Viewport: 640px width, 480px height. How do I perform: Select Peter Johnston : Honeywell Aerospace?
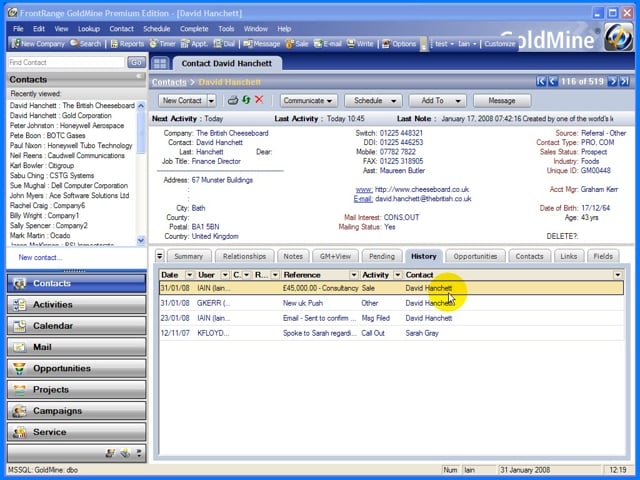point(67,125)
